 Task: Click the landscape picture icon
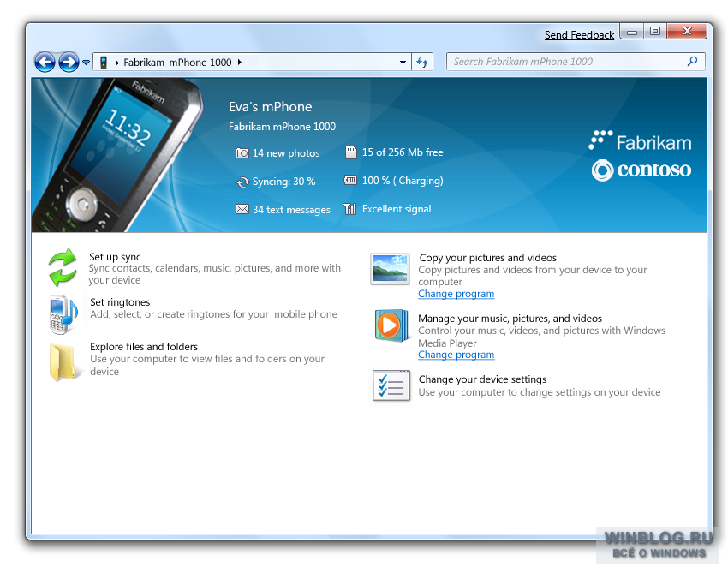click(390, 269)
